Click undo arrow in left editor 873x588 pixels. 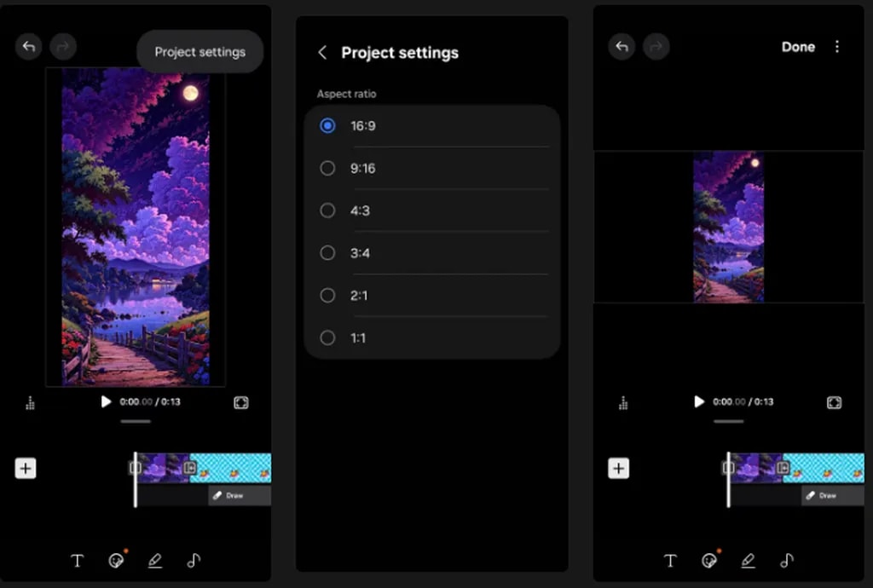pos(29,47)
